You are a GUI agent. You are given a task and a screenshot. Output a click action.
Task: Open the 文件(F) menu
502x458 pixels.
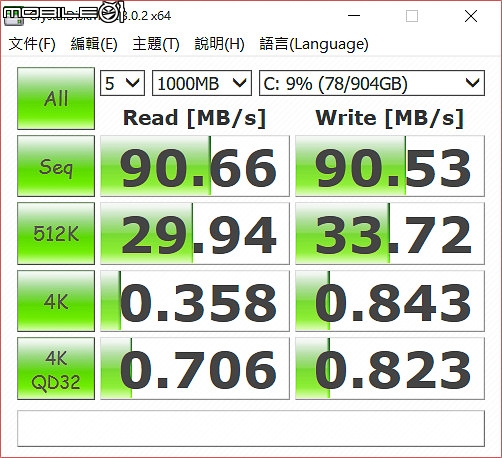tap(32, 44)
